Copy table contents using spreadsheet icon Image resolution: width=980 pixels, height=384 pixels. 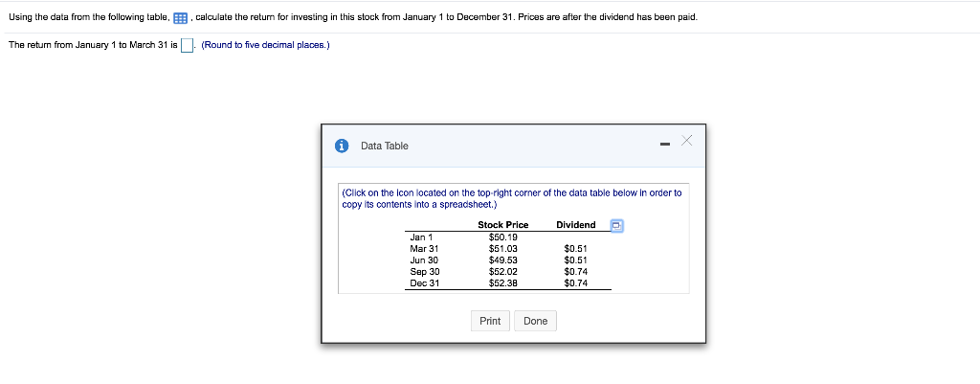617,226
